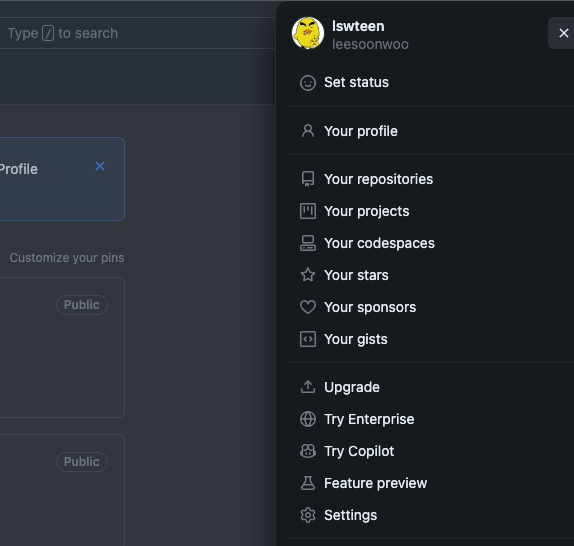
Task: Click the lswteen avatar image
Action: coord(308,33)
